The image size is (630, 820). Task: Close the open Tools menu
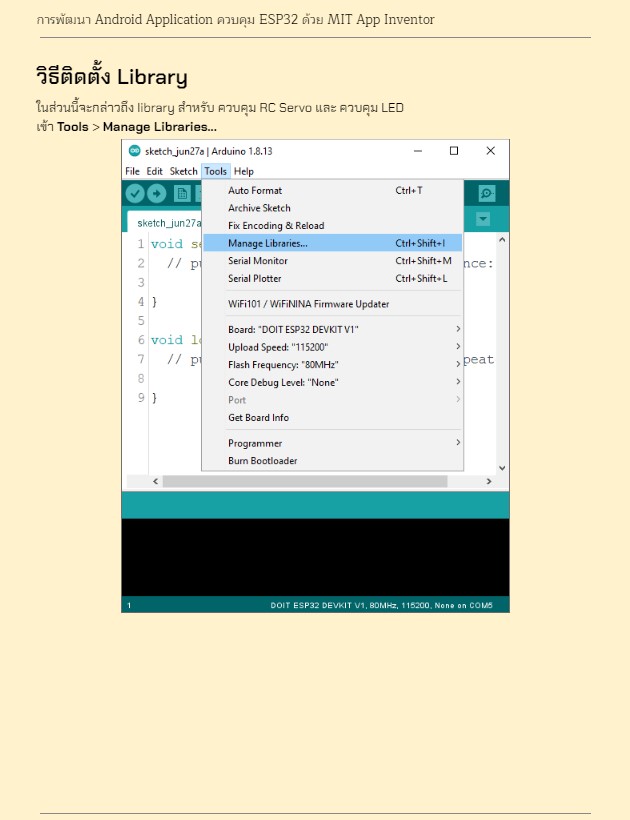[x=215, y=171]
